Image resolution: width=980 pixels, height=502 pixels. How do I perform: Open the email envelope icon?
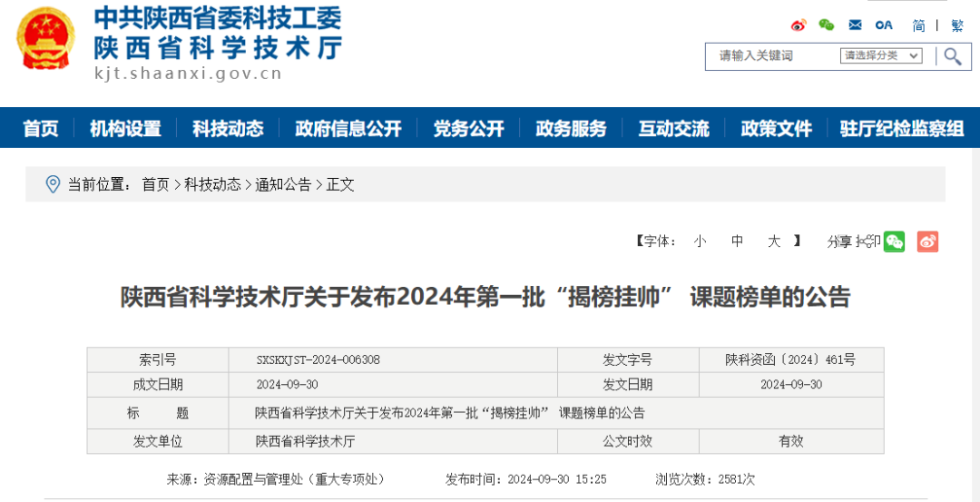tap(855, 25)
